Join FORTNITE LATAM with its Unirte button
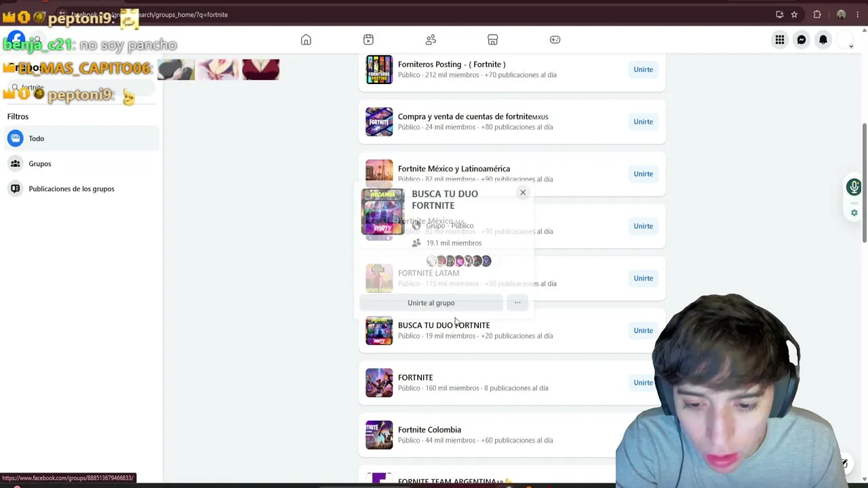Viewport: 868px width, 488px height. (x=644, y=278)
